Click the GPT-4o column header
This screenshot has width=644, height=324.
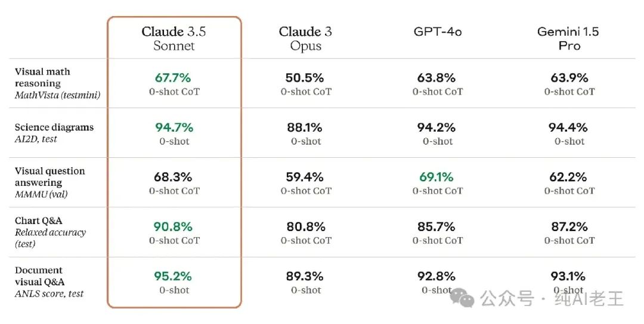438,32
